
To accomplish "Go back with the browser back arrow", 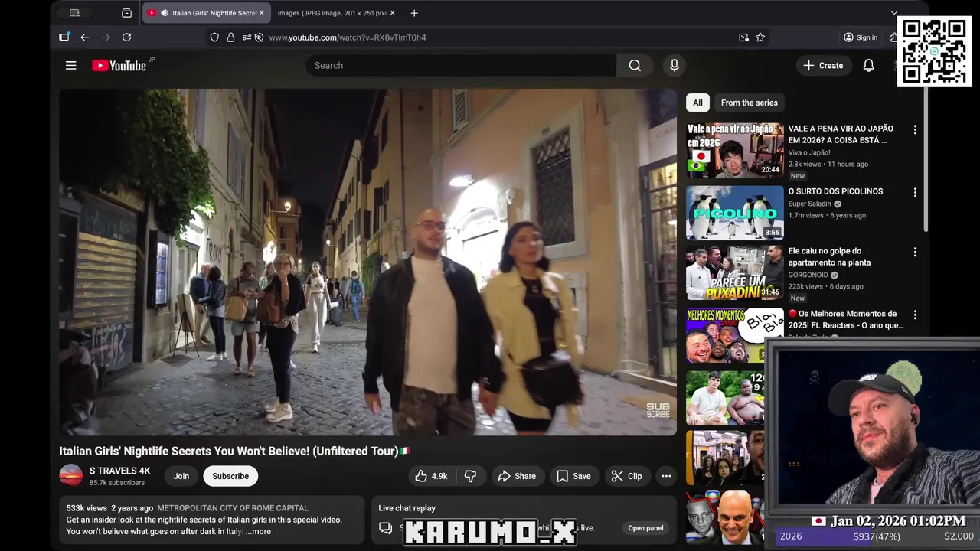I will [85, 37].
